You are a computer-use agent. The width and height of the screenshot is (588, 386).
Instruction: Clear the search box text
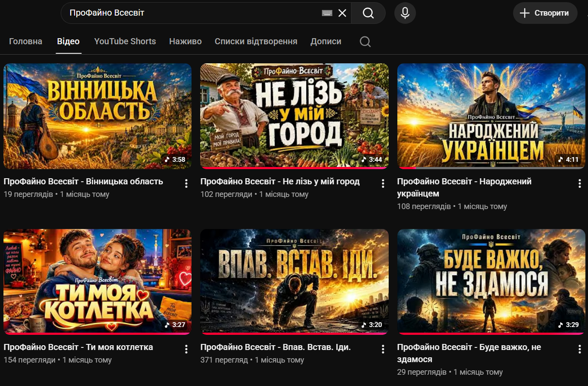(x=342, y=13)
